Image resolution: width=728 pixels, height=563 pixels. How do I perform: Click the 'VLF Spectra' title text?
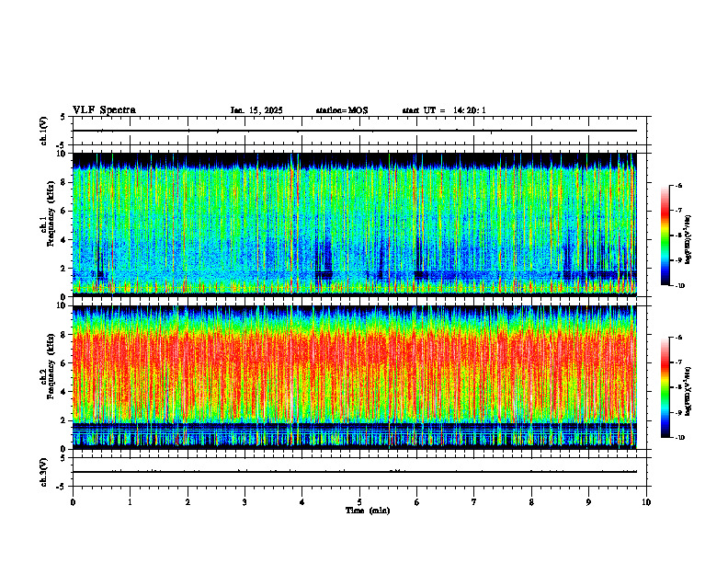(x=104, y=110)
